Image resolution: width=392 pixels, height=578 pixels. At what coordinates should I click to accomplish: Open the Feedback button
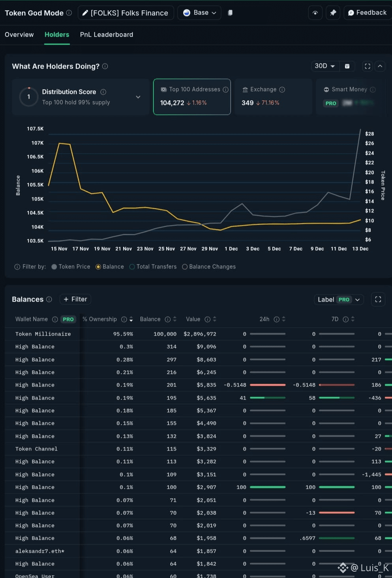[x=367, y=13]
